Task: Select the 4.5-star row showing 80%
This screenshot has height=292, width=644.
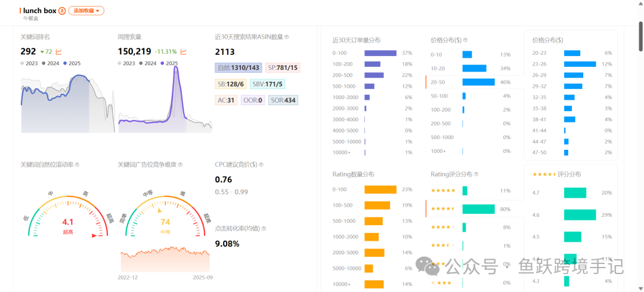Action: click(475, 209)
